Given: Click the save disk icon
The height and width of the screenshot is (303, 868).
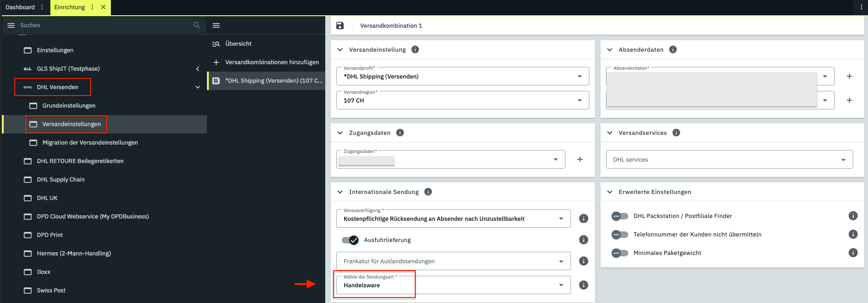Looking at the screenshot, I should tap(340, 26).
